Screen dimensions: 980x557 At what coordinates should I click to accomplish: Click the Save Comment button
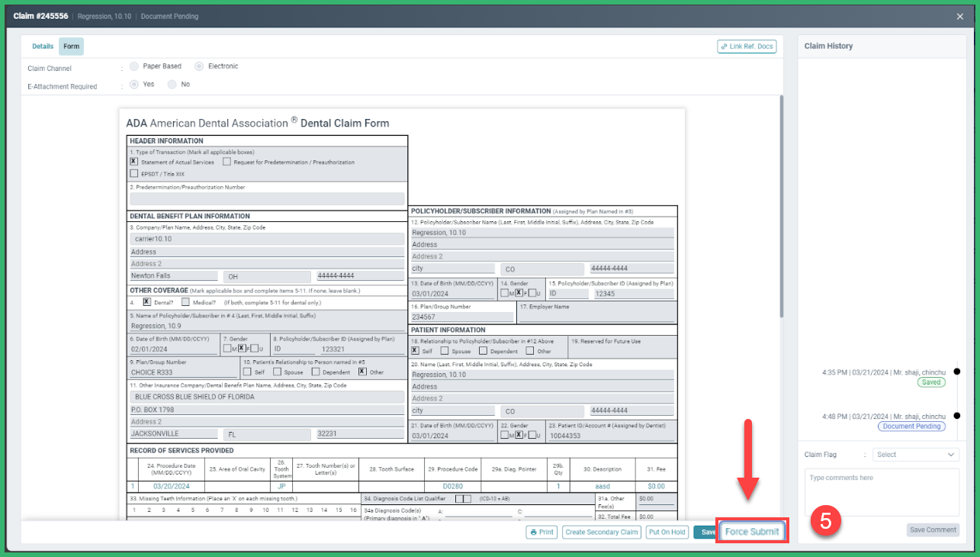point(932,530)
